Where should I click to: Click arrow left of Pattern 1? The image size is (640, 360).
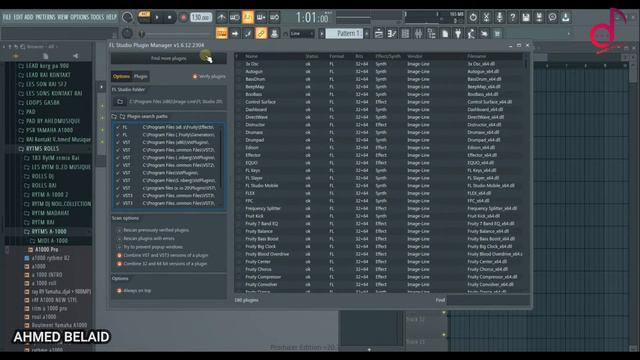322,33
